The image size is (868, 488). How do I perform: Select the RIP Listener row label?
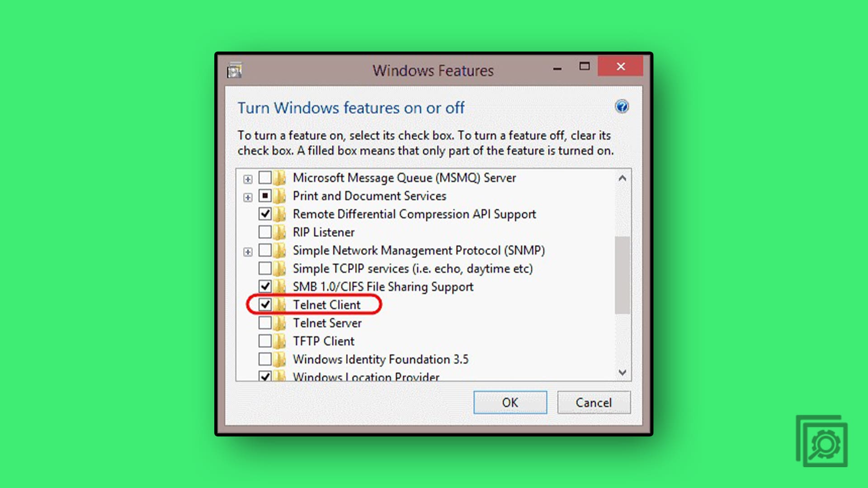click(x=324, y=232)
